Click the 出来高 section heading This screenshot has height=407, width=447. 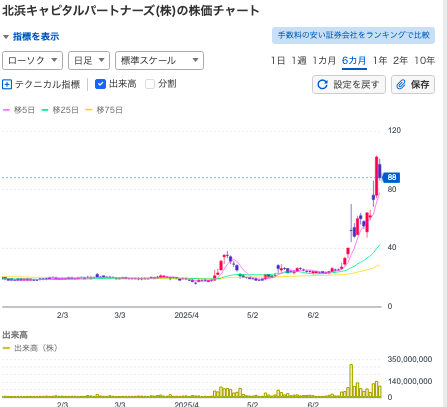[15, 335]
